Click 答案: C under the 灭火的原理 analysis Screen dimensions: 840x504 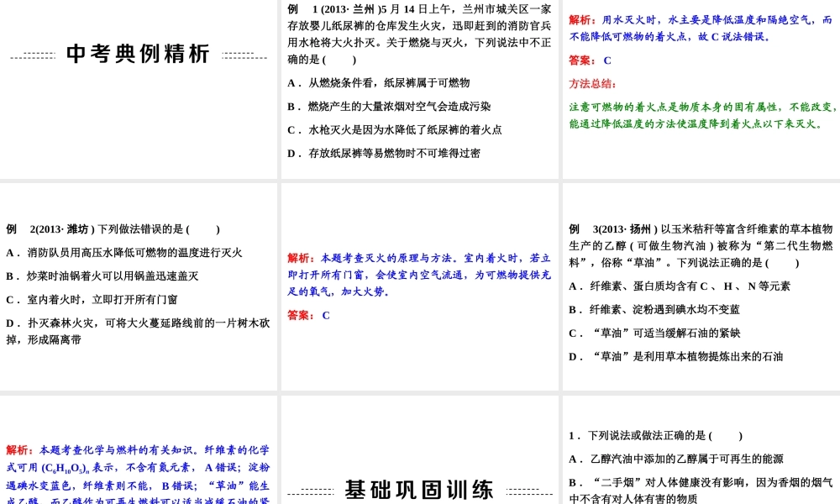click(308, 316)
